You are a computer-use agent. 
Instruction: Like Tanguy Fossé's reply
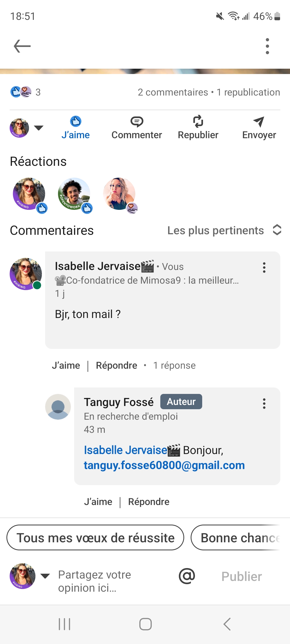pos(98,502)
